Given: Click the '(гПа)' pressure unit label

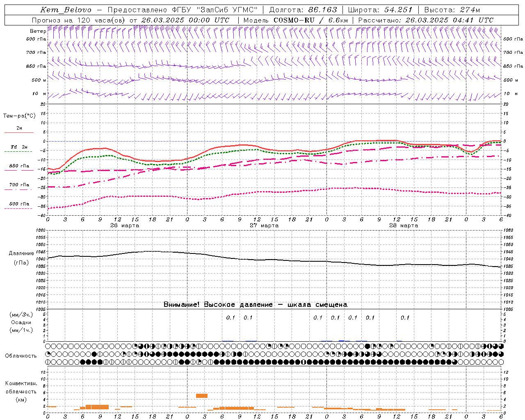Looking at the screenshot, I should [21, 263].
